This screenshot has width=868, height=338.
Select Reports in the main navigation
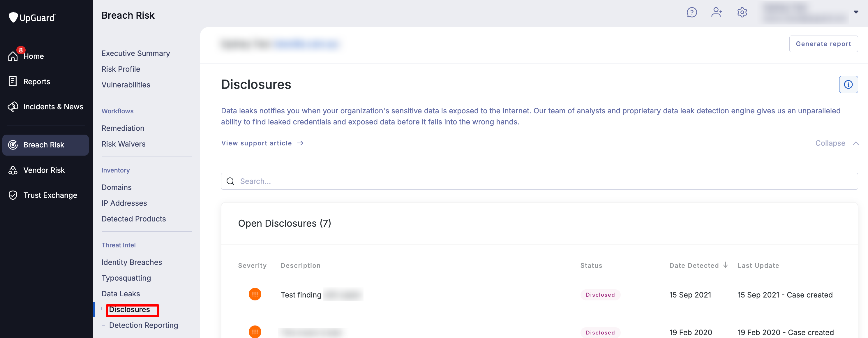coord(36,82)
